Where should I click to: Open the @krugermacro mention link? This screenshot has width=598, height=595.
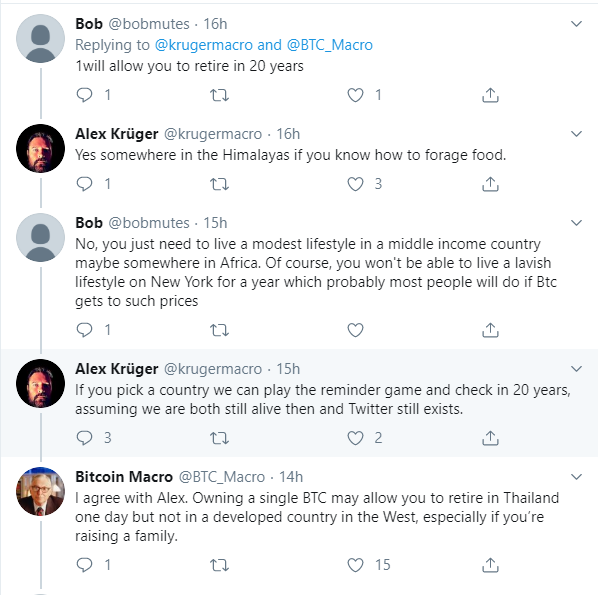tap(204, 45)
